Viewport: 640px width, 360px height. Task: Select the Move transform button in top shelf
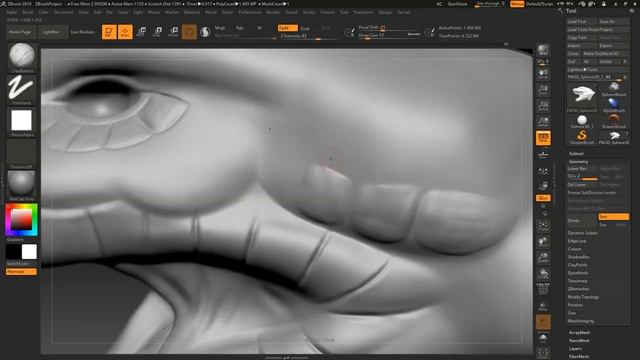[141, 32]
